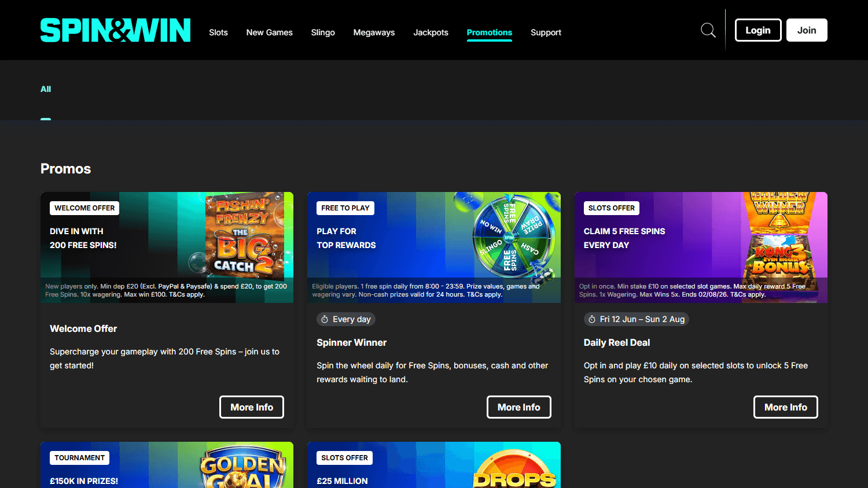Open the Free To Play wheel banner
Image resolution: width=868 pixels, height=488 pixels.
pos(434,247)
